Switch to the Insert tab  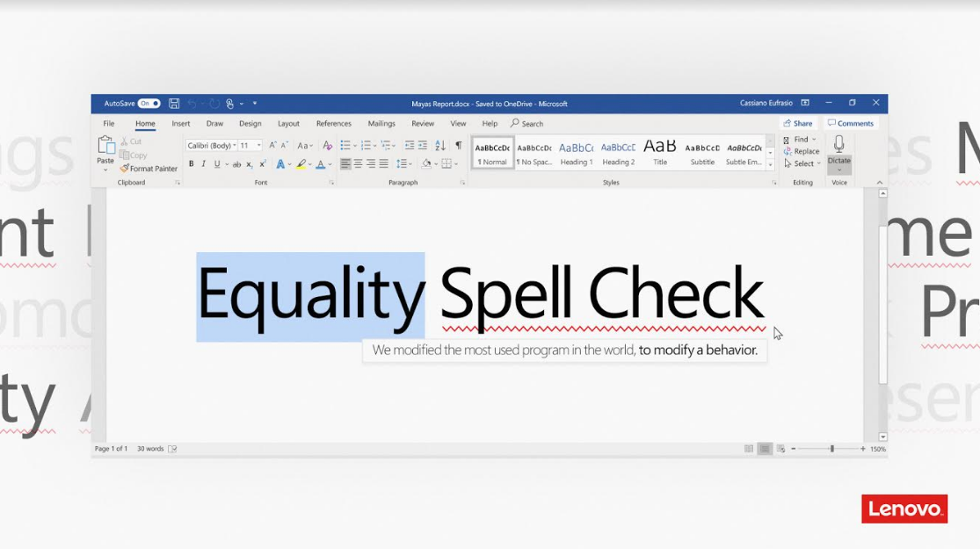[181, 124]
